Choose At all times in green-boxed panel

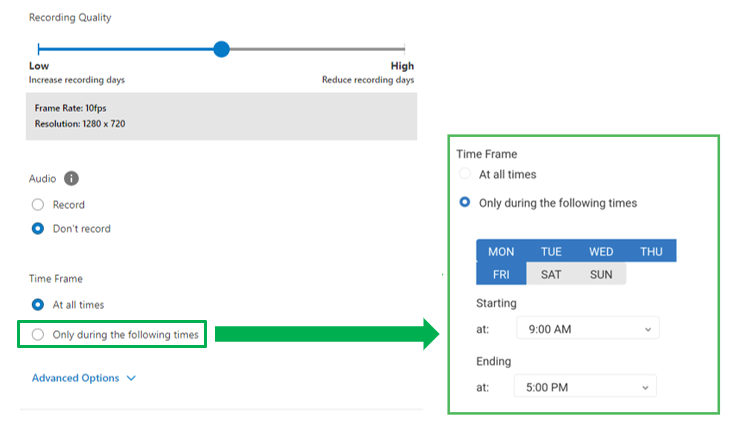tap(464, 174)
